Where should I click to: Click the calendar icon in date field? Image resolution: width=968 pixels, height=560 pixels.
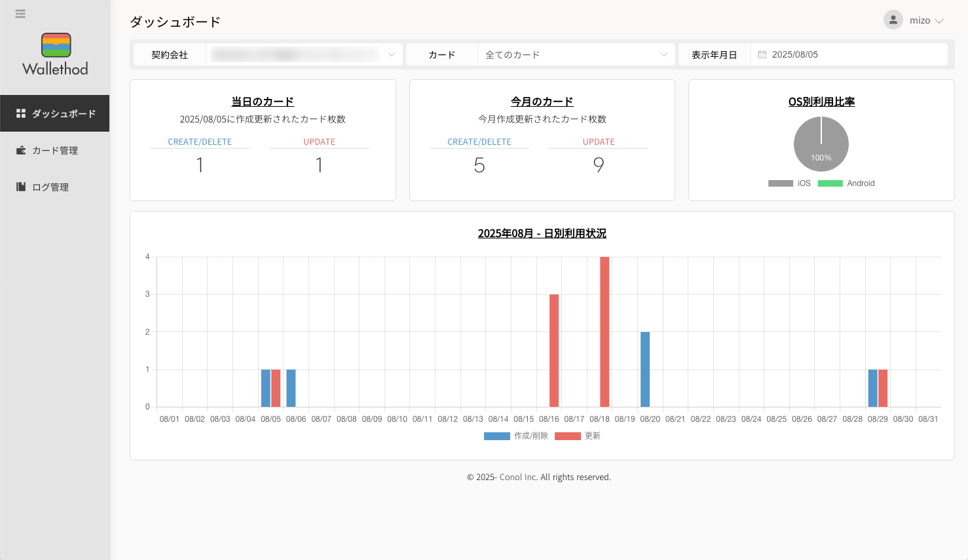tap(762, 54)
